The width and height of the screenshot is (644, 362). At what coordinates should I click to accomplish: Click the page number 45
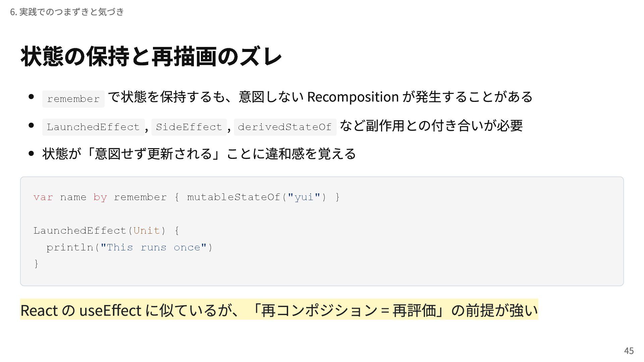click(x=629, y=351)
